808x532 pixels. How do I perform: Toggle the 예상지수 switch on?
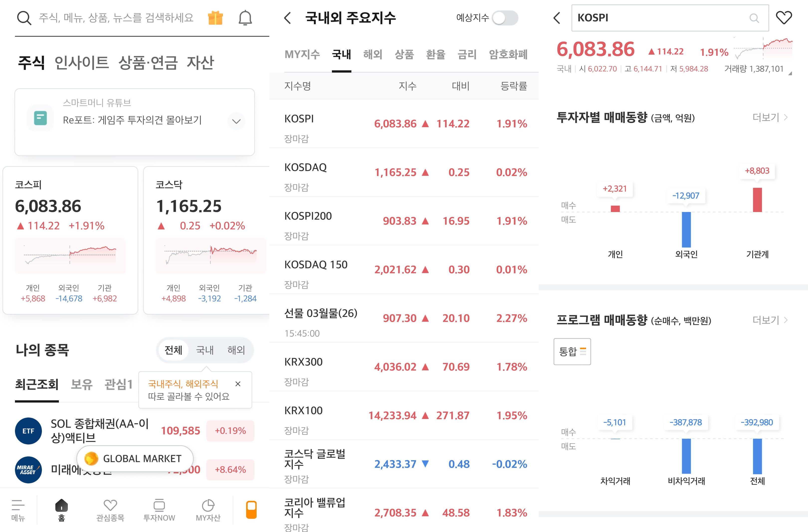coord(505,18)
